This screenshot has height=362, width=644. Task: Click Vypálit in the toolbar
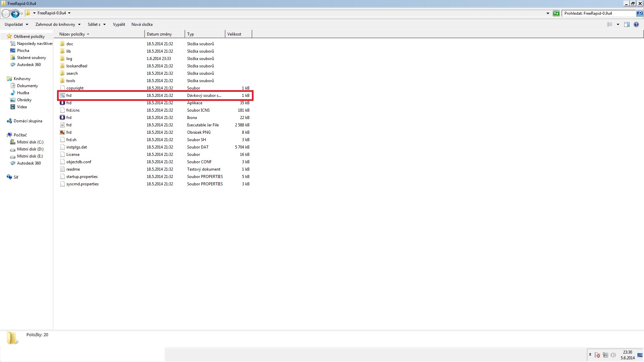[x=119, y=24]
